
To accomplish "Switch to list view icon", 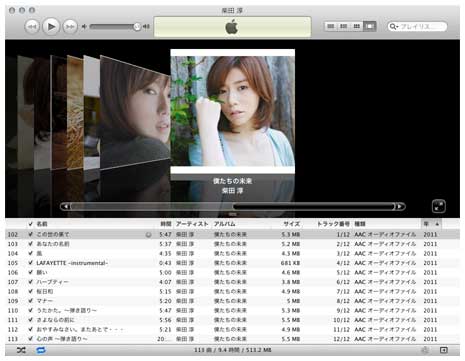I will pos(331,26).
